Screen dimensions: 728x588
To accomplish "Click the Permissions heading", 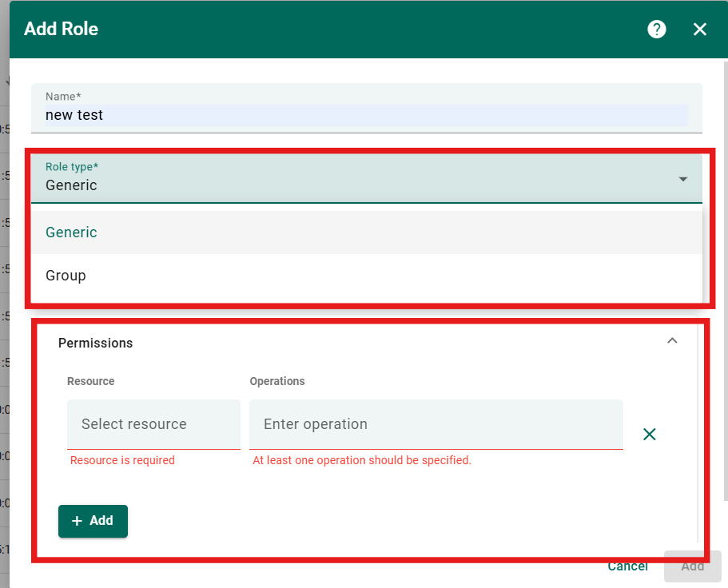I will click(x=95, y=343).
